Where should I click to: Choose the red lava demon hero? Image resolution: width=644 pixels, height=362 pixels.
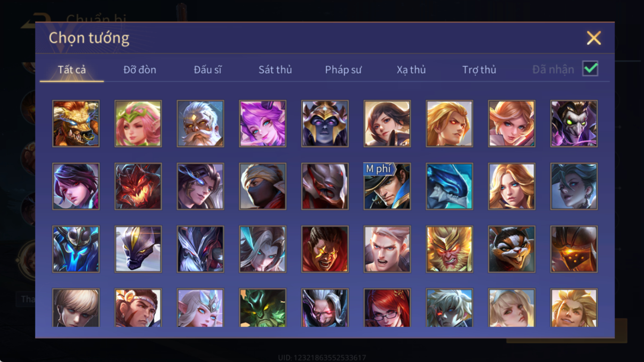click(138, 186)
